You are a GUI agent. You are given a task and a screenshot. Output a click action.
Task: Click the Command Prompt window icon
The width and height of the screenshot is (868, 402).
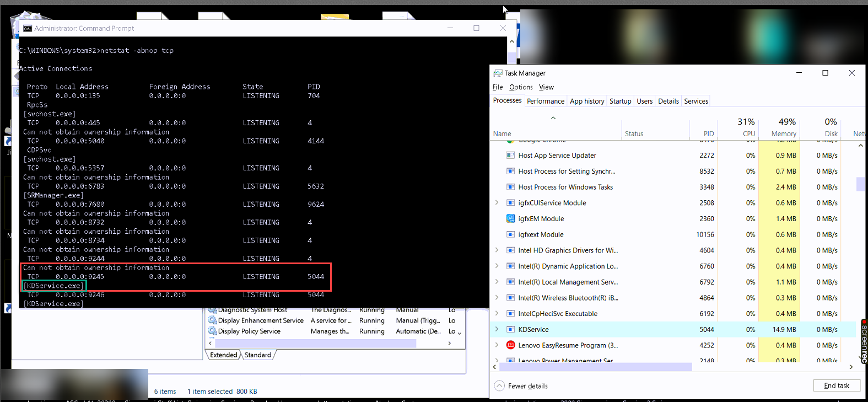(27, 29)
